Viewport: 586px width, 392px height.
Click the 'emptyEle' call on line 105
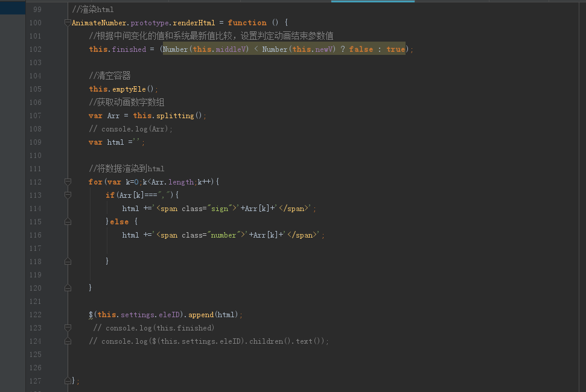[x=129, y=89]
